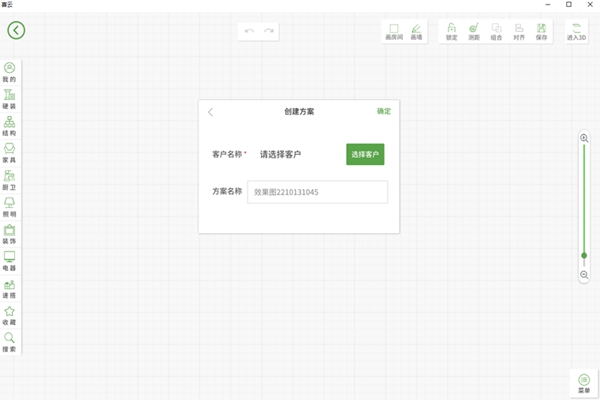The width and height of the screenshot is (600, 400).
Task: Open the 电器 appliances category
Action: 10,261
